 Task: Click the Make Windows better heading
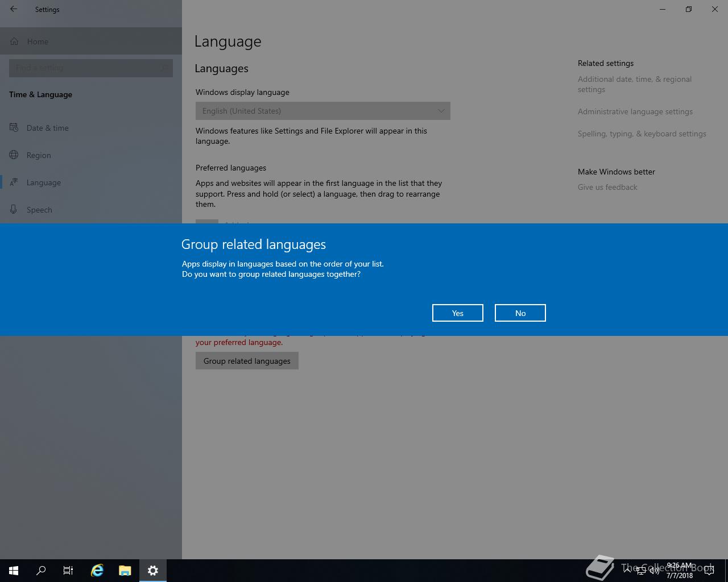617,172
